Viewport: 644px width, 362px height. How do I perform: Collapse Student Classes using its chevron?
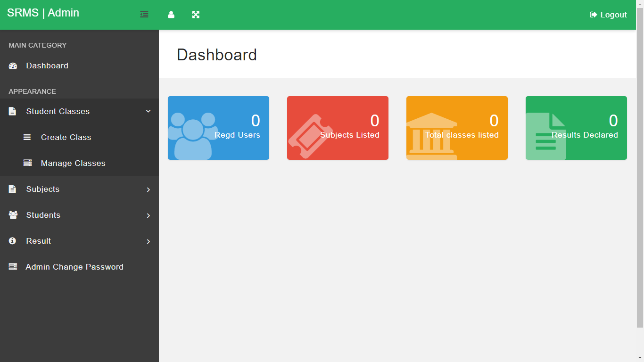[x=149, y=111]
